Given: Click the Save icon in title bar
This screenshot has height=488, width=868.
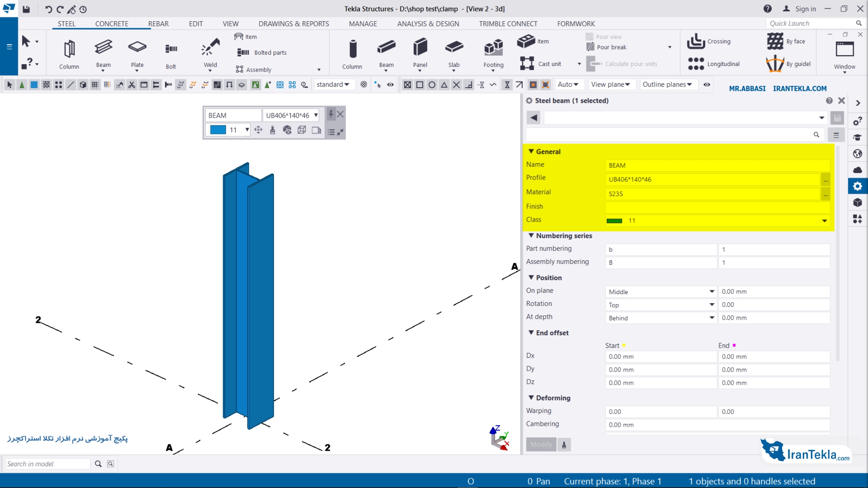Looking at the screenshot, I should pyautogui.click(x=26, y=9).
